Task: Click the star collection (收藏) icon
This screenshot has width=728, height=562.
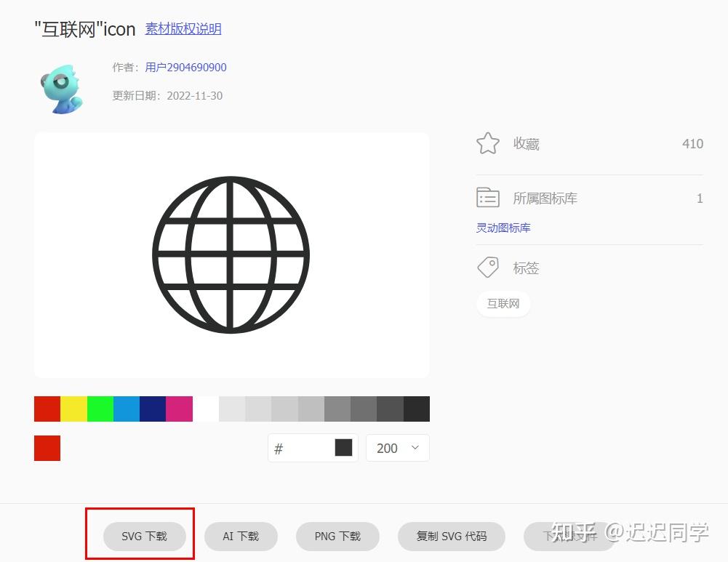Action: 487,143
